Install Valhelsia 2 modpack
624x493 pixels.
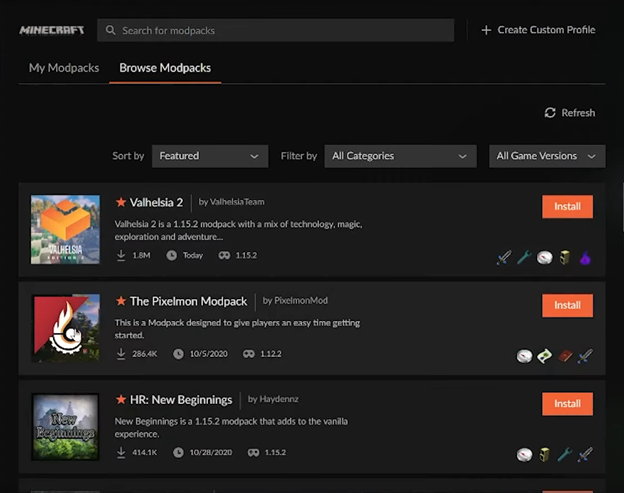567,207
